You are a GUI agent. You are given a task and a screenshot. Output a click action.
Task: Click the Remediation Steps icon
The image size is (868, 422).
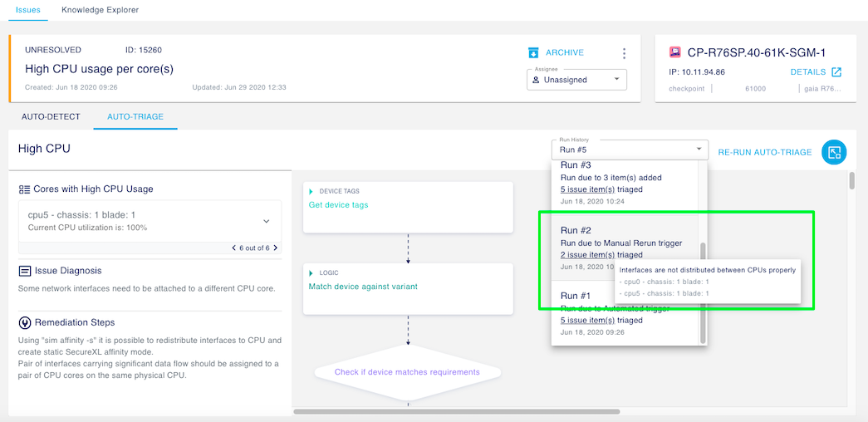coord(25,322)
